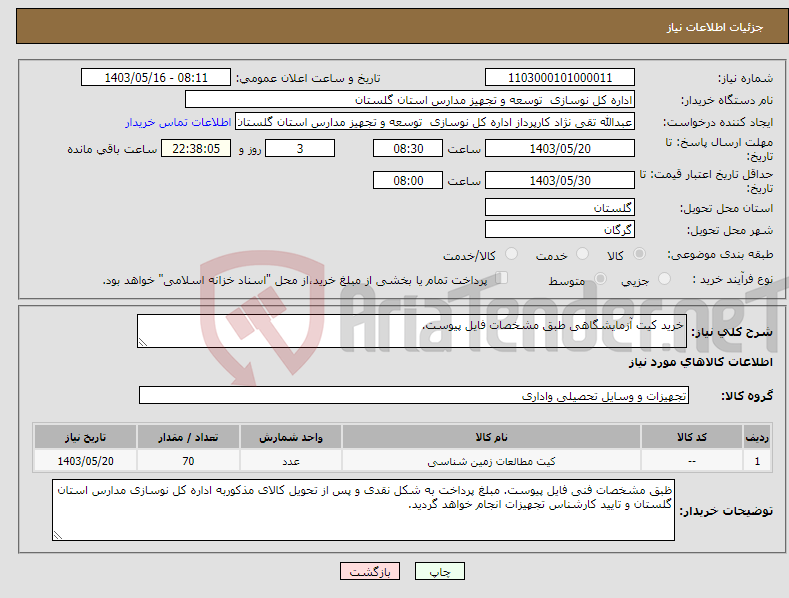Click the ایجاد کننده درخواست field
Viewport: 789px width, 598px height.
[435, 122]
